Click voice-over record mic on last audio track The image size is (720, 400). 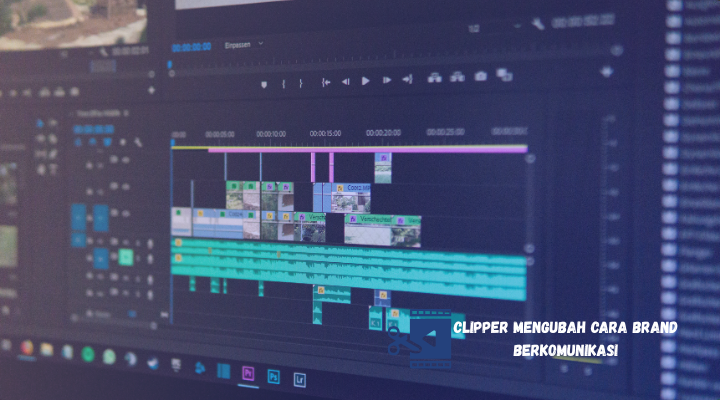tap(150, 293)
